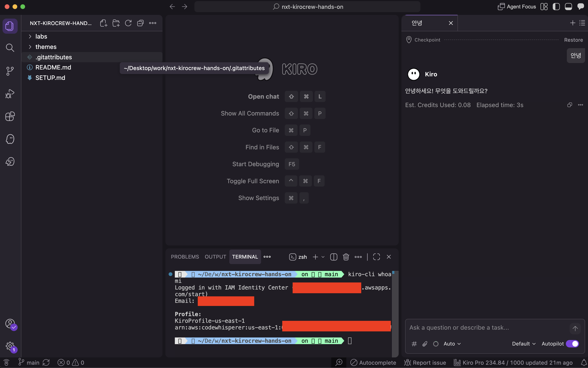Open the new terminal launch profile dropdown
588x368 pixels.
323,257
